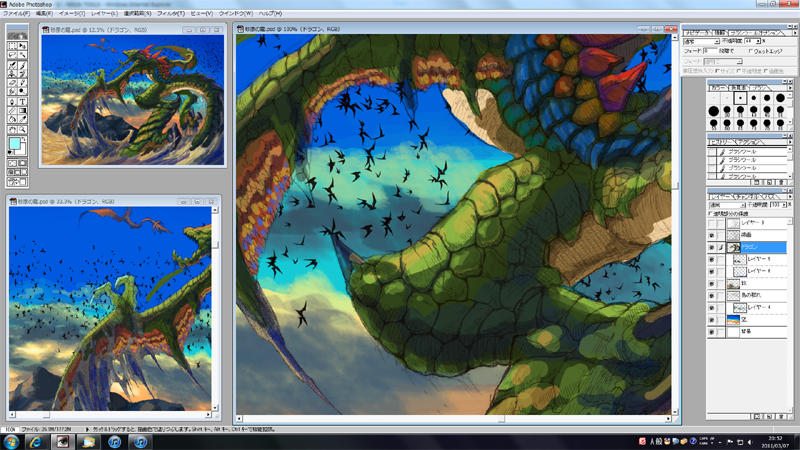The image size is (800, 450).
Task: Click the new layer icon in Layers palette
Action: 769,416
